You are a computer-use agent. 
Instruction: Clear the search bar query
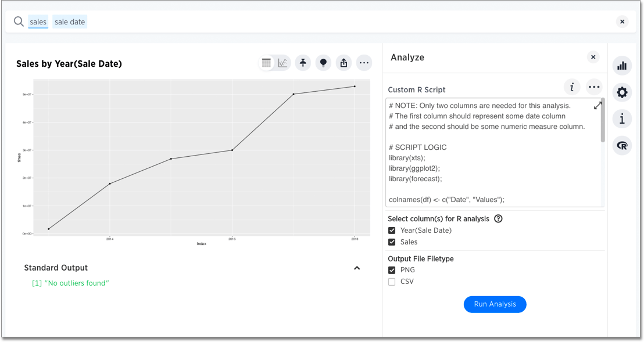(622, 21)
